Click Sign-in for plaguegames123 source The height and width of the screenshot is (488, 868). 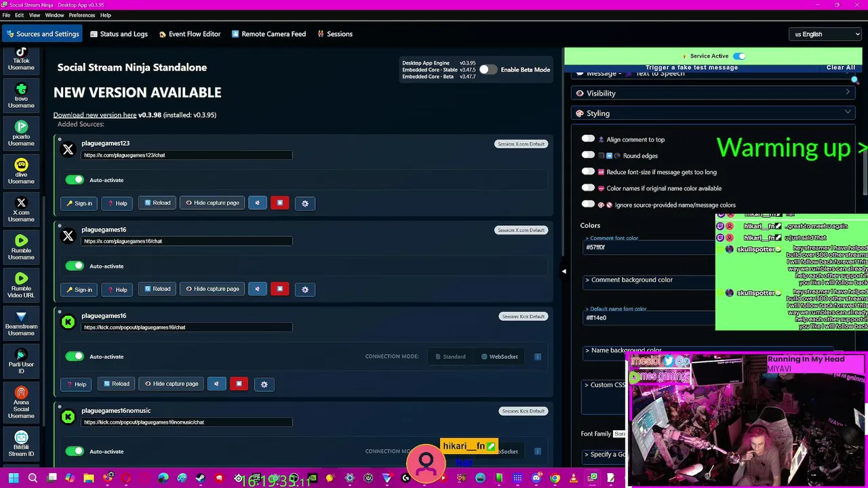click(79, 203)
